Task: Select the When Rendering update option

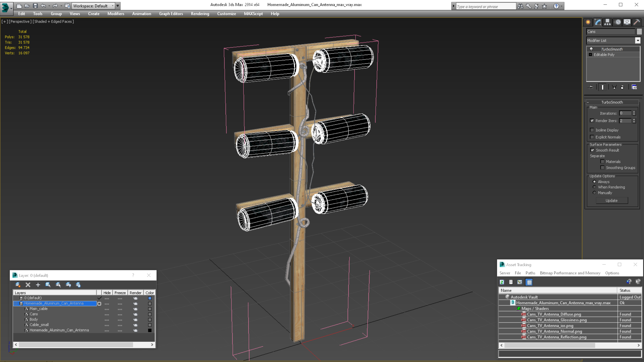Action: 594,187
